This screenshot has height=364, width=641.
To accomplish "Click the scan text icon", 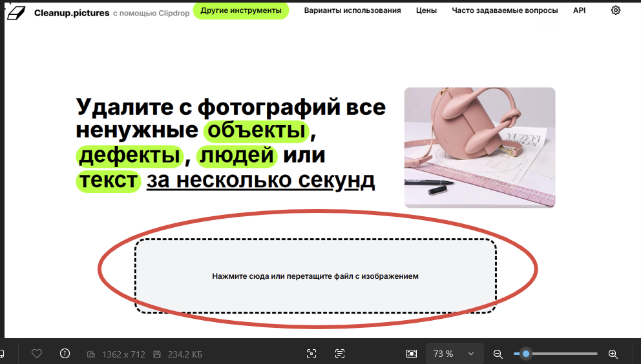I will 340,354.
